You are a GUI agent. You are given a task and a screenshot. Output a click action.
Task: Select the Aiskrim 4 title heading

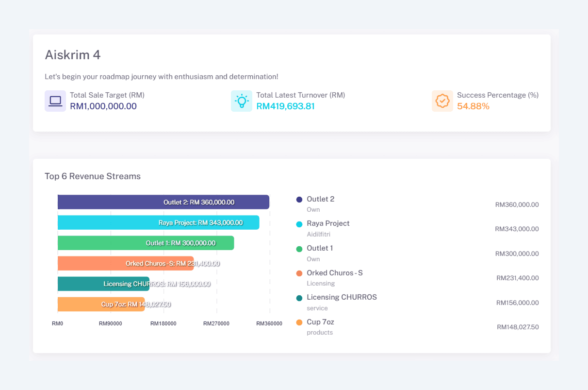(73, 55)
